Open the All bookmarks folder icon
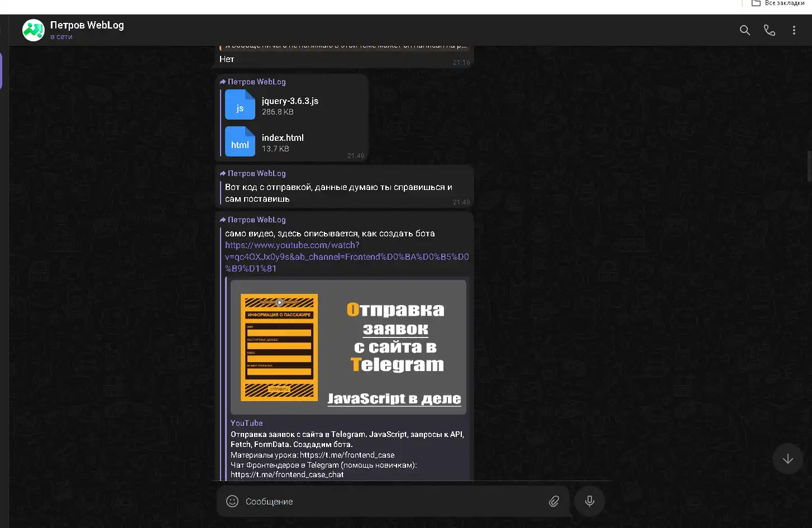The image size is (812, 528). [756, 3]
